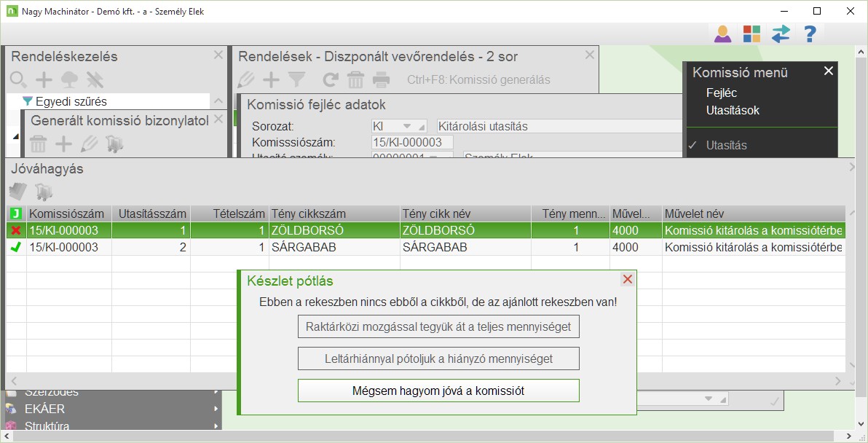Open the user profile icon
868x443 pixels.
[722, 34]
